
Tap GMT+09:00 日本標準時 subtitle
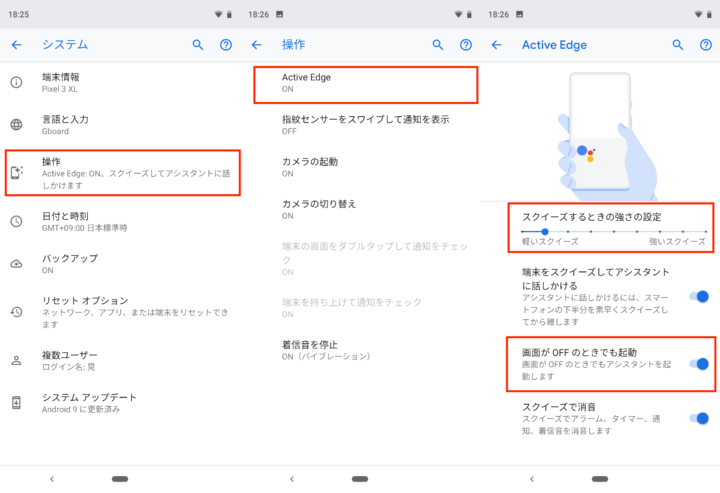pos(84,228)
